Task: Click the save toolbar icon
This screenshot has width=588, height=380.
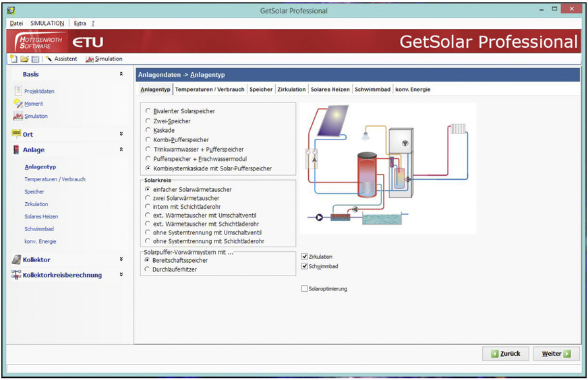Action: (34, 59)
